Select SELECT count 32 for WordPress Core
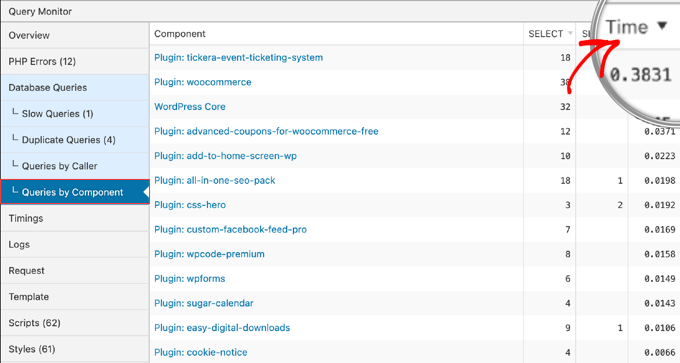Viewport: 680px width, 363px height. 565,107
